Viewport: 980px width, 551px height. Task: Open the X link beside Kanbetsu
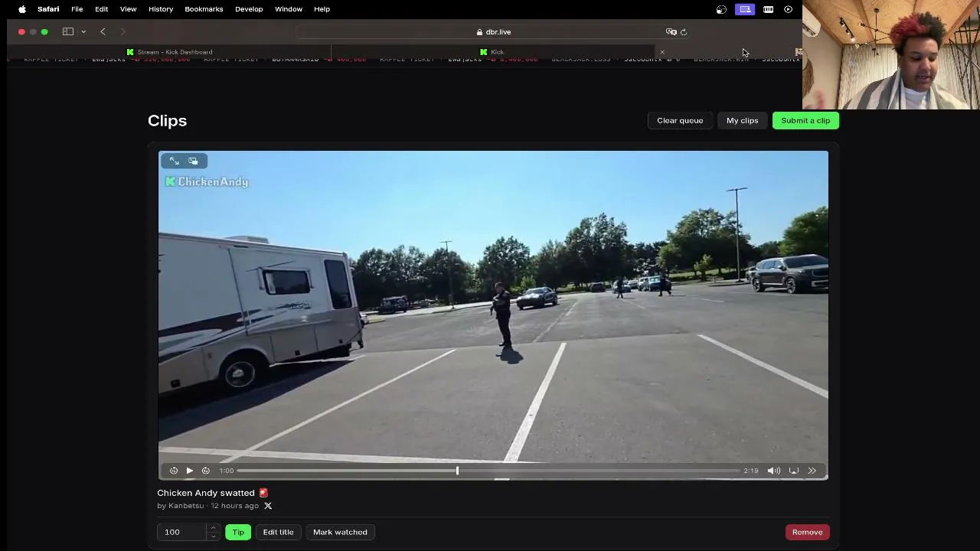[268, 506]
